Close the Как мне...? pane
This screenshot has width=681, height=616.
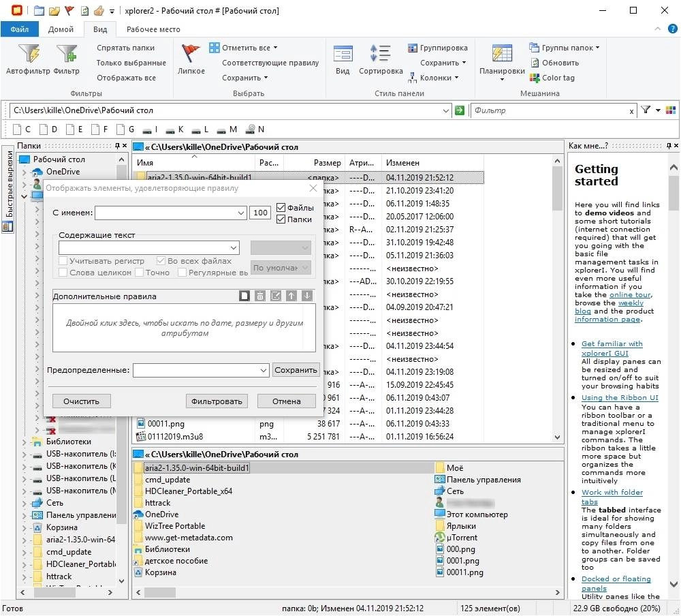pos(676,146)
